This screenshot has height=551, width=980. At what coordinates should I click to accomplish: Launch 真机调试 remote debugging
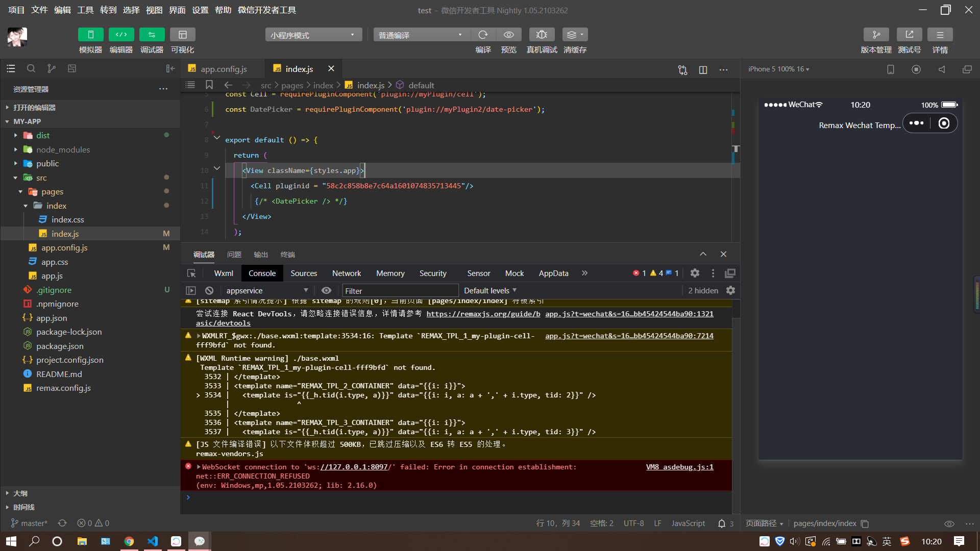(x=542, y=34)
